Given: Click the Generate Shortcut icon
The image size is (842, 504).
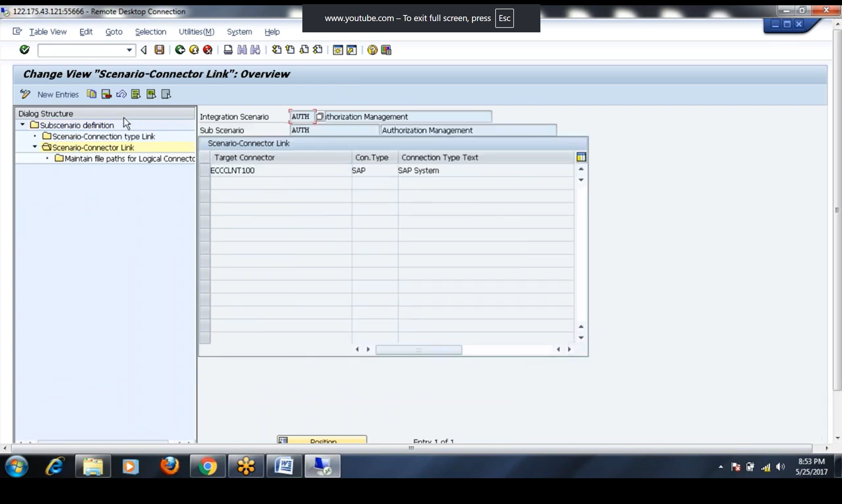Looking at the screenshot, I should click(352, 50).
